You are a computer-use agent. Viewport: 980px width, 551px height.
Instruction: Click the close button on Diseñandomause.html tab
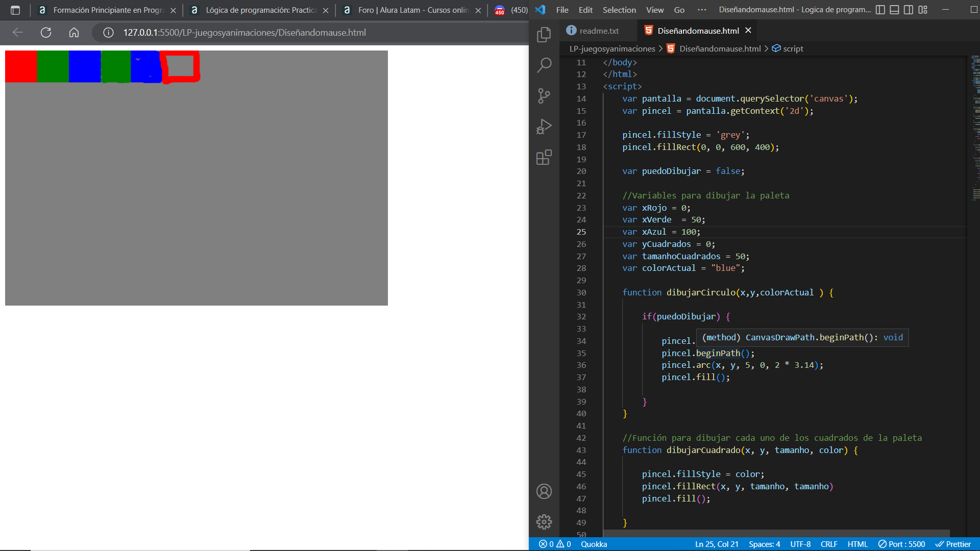(x=749, y=30)
